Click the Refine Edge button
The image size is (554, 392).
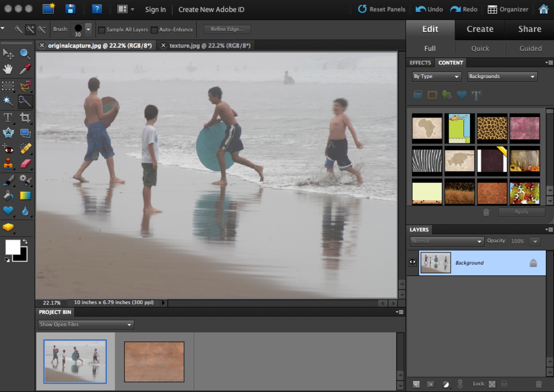click(x=227, y=29)
